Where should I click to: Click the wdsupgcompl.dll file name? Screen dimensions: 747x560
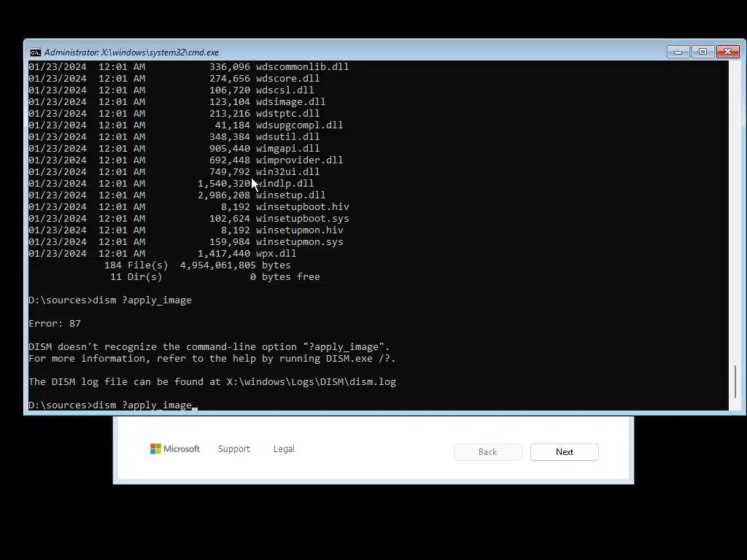click(x=299, y=125)
